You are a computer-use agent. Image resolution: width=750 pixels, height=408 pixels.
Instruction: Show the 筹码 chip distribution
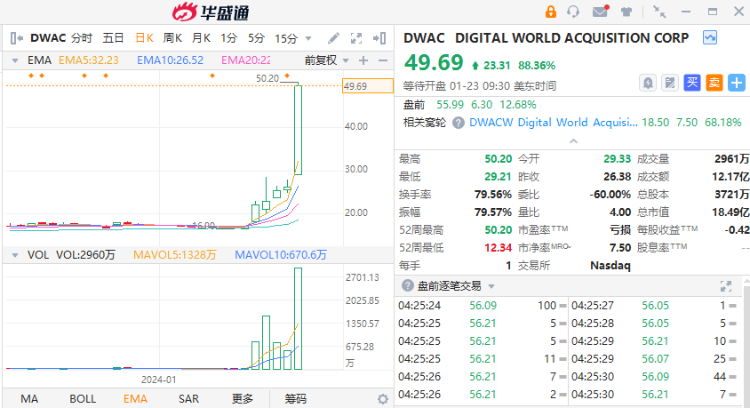pyautogui.click(x=296, y=399)
